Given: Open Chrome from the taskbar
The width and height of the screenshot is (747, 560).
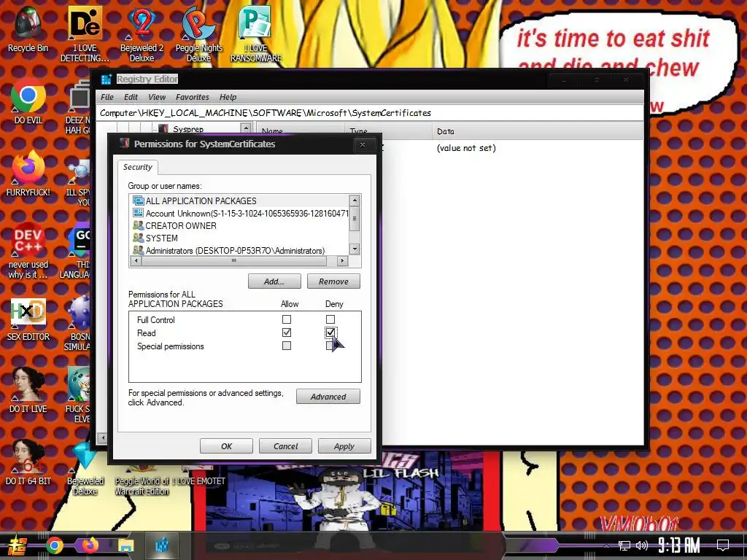Looking at the screenshot, I should pyautogui.click(x=54, y=545).
